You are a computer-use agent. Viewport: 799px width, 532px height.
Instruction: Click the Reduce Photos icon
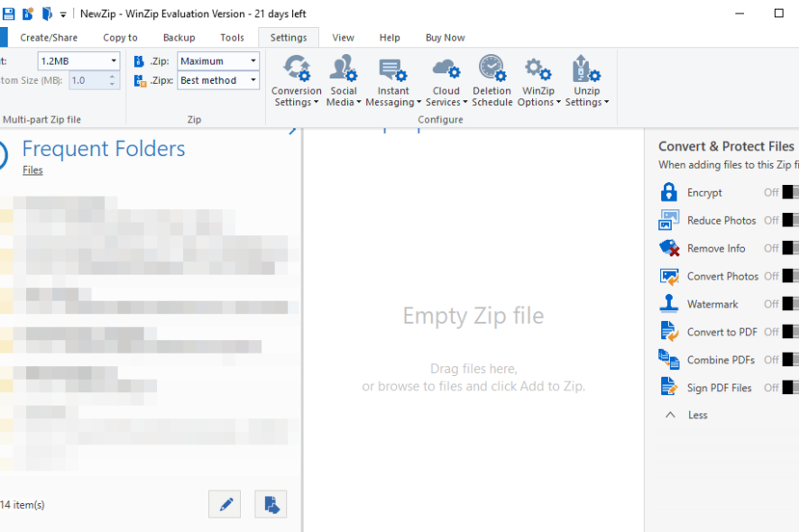tap(668, 220)
